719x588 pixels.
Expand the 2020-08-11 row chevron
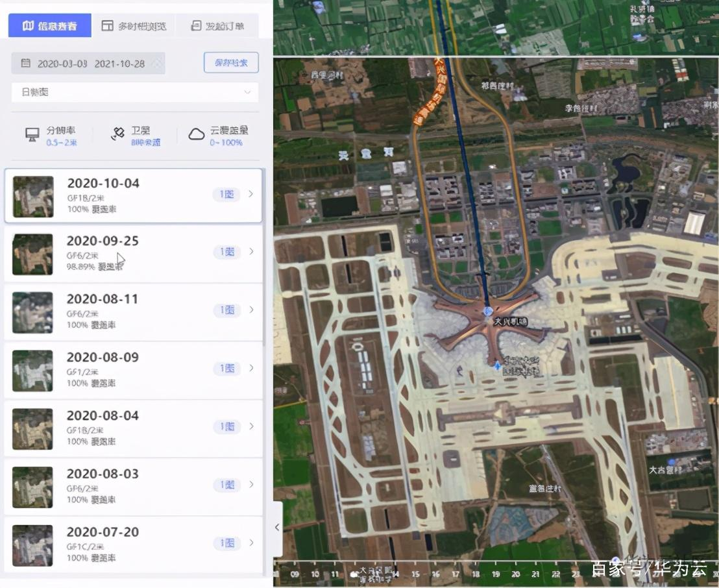click(x=251, y=310)
